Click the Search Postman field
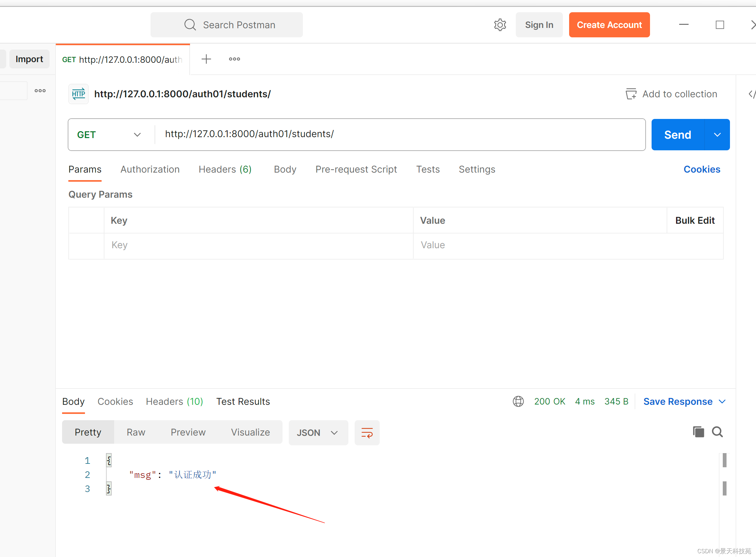This screenshot has height=557, width=756. click(x=226, y=25)
